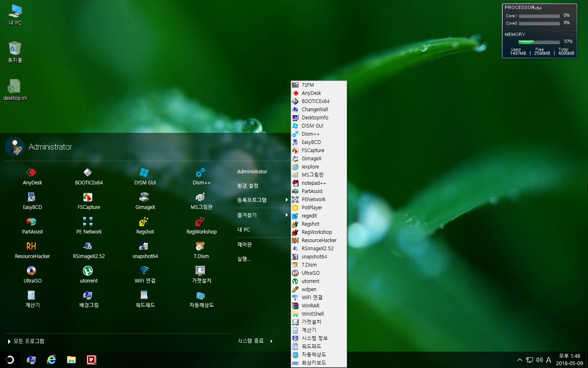
Task: Expand 모든 프로그램 list
Action: (26, 341)
